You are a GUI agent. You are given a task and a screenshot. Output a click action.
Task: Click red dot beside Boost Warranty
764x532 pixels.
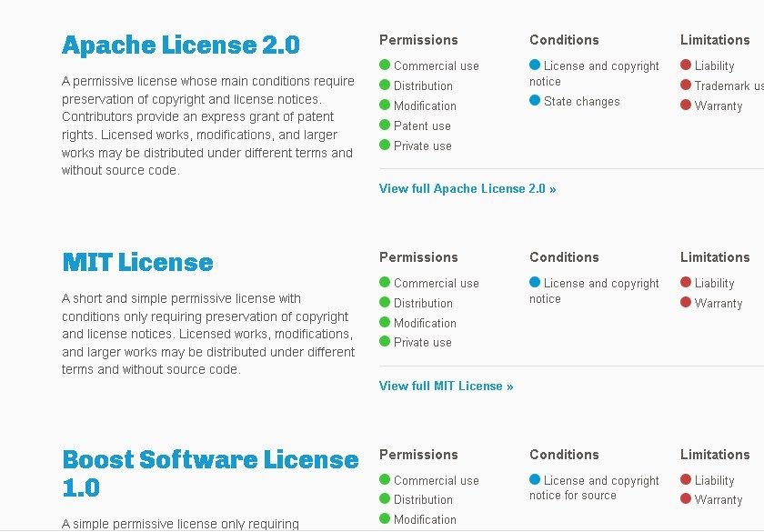[x=686, y=498]
